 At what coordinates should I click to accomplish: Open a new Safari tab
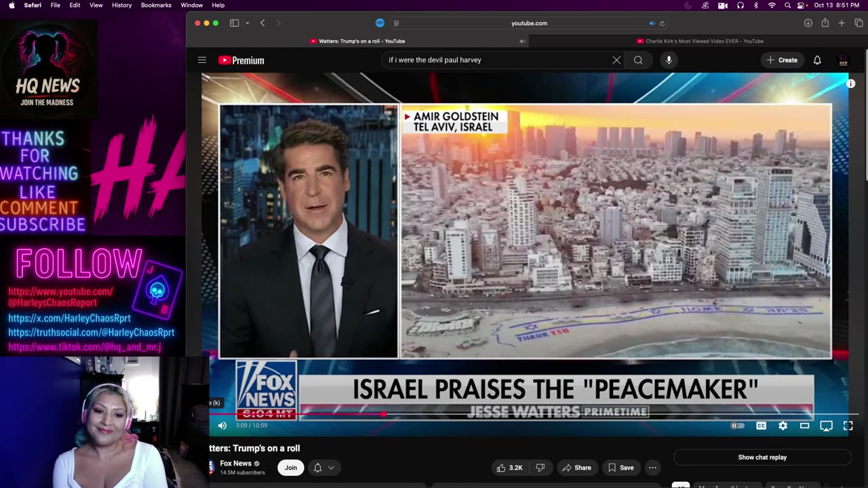(x=842, y=23)
